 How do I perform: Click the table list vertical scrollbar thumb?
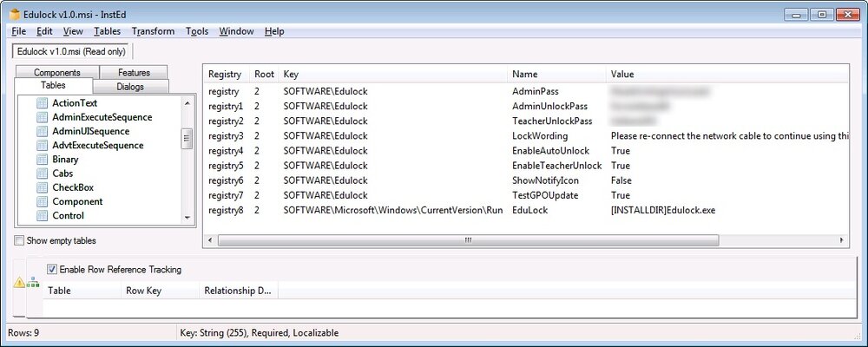point(187,139)
